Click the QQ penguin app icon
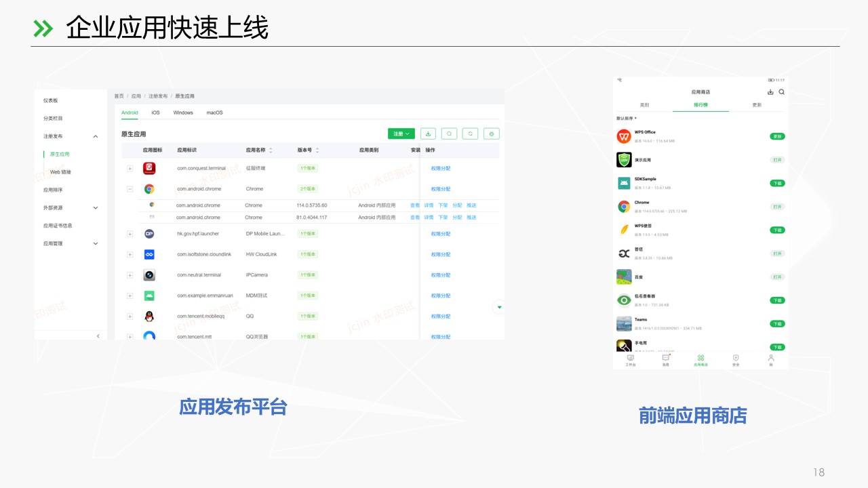Viewport: 868px width, 488px height. (149, 317)
